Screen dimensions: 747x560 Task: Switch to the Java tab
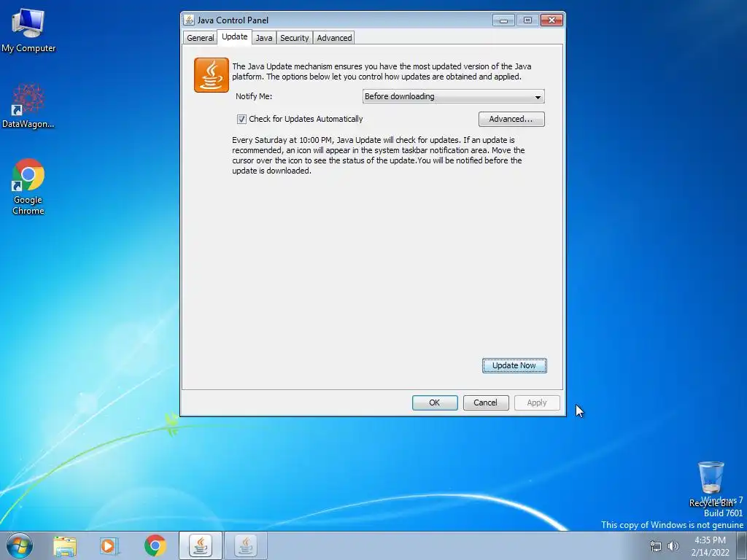tap(264, 38)
